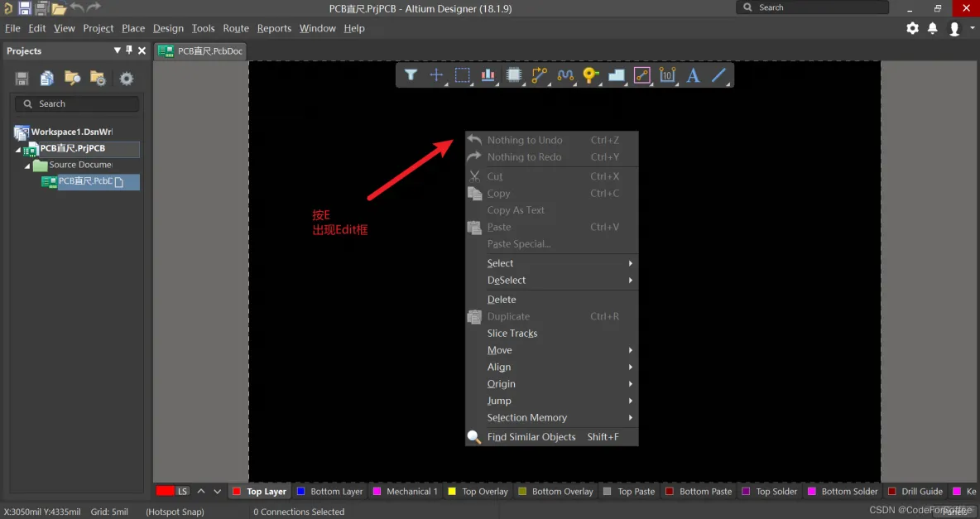Image resolution: width=980 pixels, height=519 pixels.
Task: Open the Projects panel dropdown arrow
Action: click(x=117, y=50)
